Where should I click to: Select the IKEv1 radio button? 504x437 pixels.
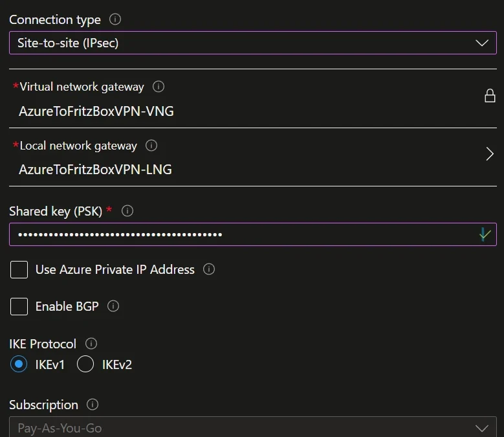tap(19, 364)
